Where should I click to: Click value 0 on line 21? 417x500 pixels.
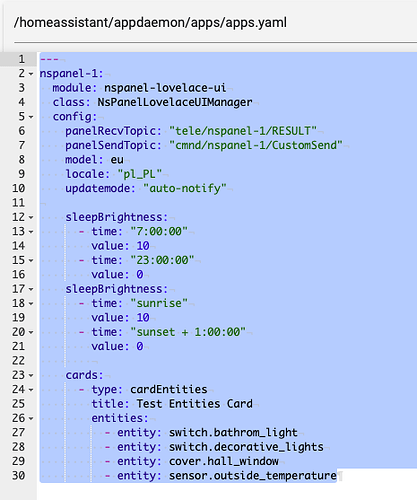140,346
